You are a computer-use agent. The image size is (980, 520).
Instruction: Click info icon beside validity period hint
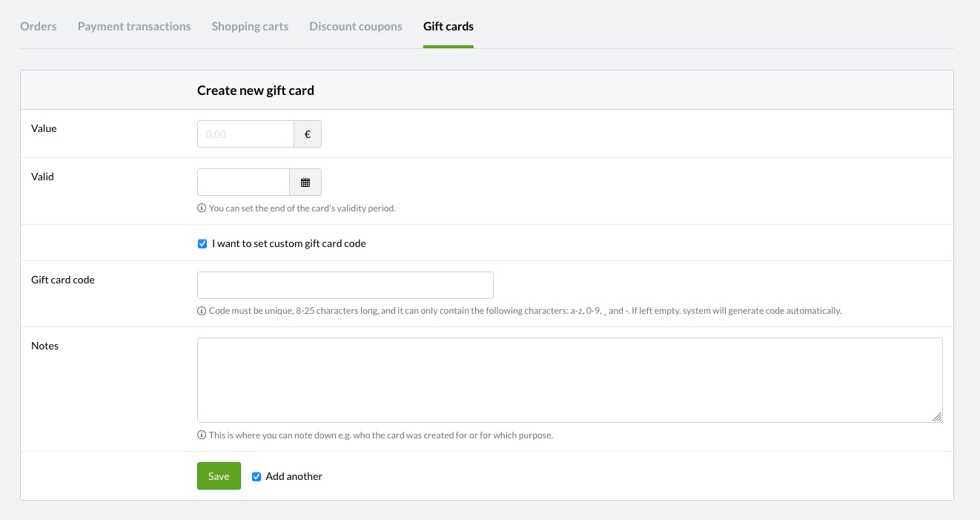pos(202,208)
